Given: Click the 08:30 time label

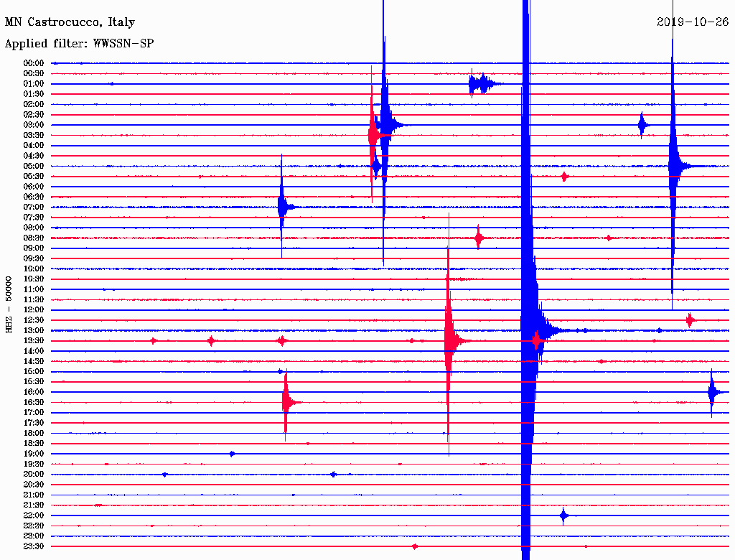Looking at the screenshot, I should [x=34, y=238].
